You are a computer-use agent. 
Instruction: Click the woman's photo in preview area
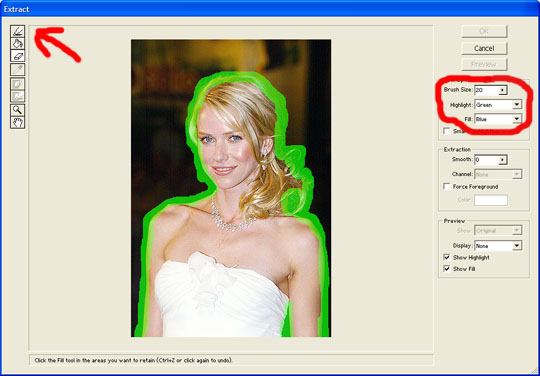click(x=231, y=188)
